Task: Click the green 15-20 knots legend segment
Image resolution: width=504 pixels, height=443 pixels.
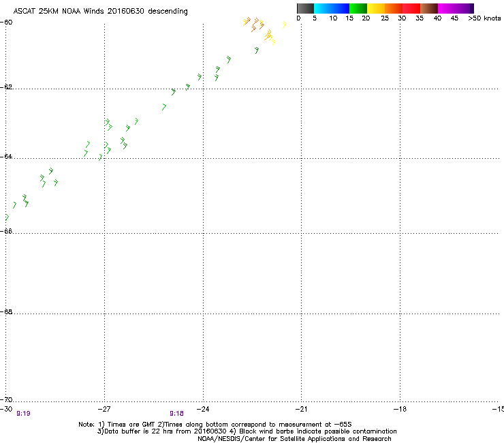Action: (358, 8)
